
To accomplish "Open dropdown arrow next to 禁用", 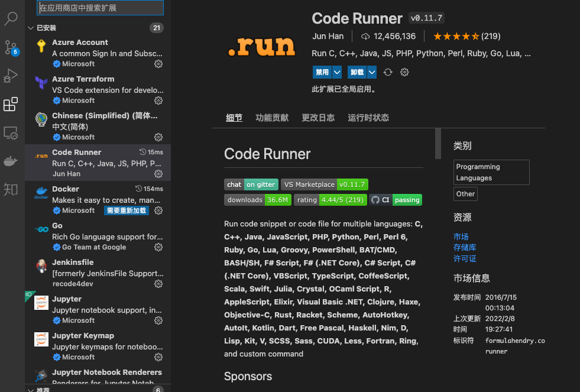I will tap(337, 72).
